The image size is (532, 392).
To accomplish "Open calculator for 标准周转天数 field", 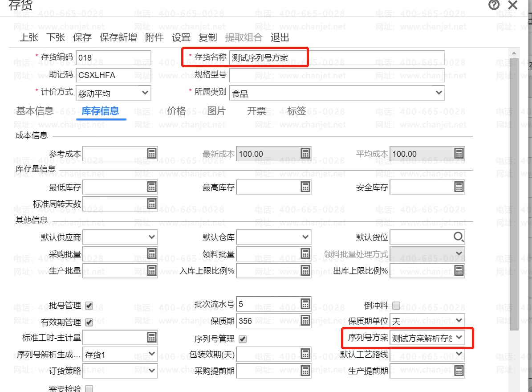I will point(152,203).
